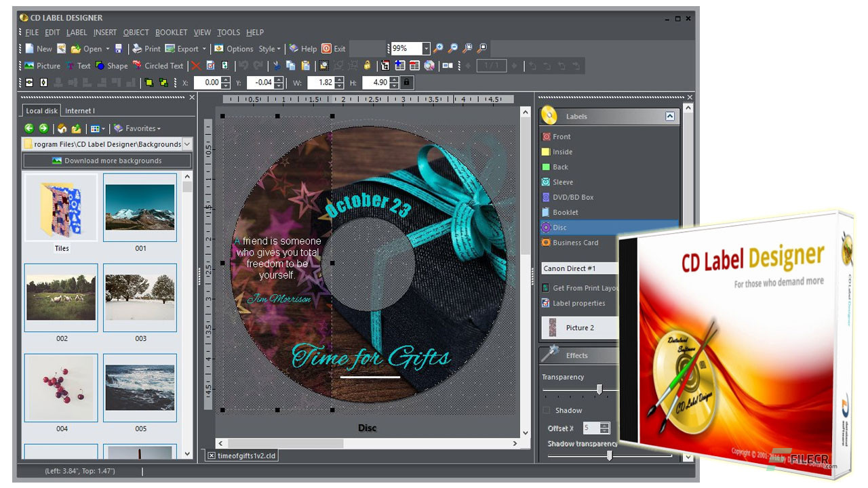The width and height of the screenshot is (868, 488).
Task: Delete selected object with red X icon
Action: (195, 66)
